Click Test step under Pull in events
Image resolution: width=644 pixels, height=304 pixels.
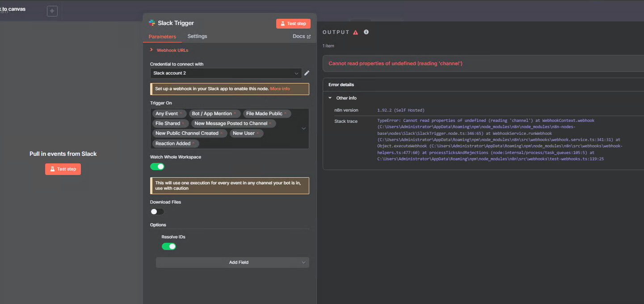point(63,169)
